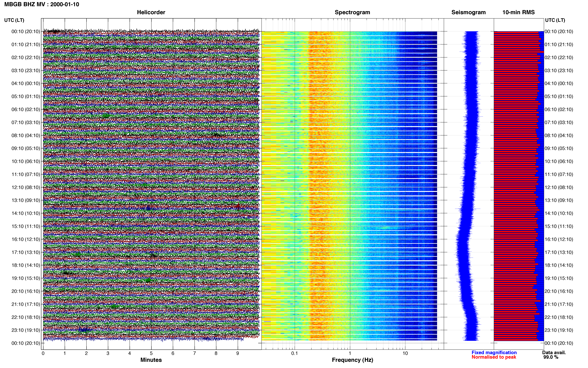Click the Normalised to peak legend text
588x368 pixels.
click(x=494, y=357)
